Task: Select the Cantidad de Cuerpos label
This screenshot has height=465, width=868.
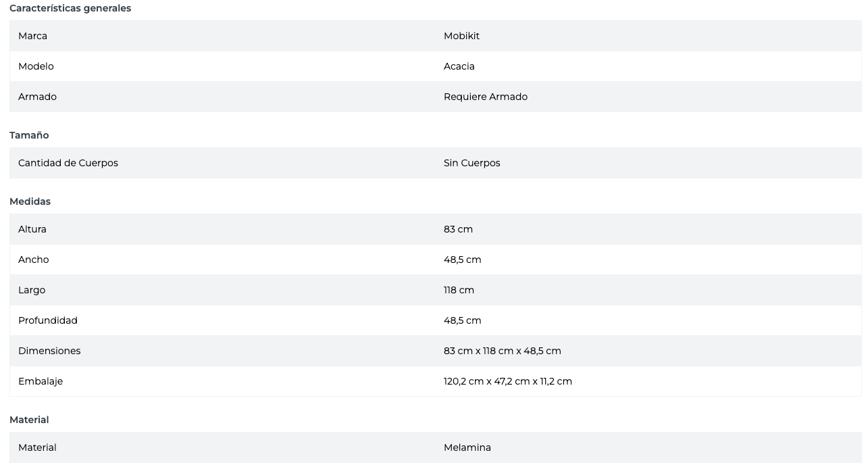Action: (x=68, y=163)
